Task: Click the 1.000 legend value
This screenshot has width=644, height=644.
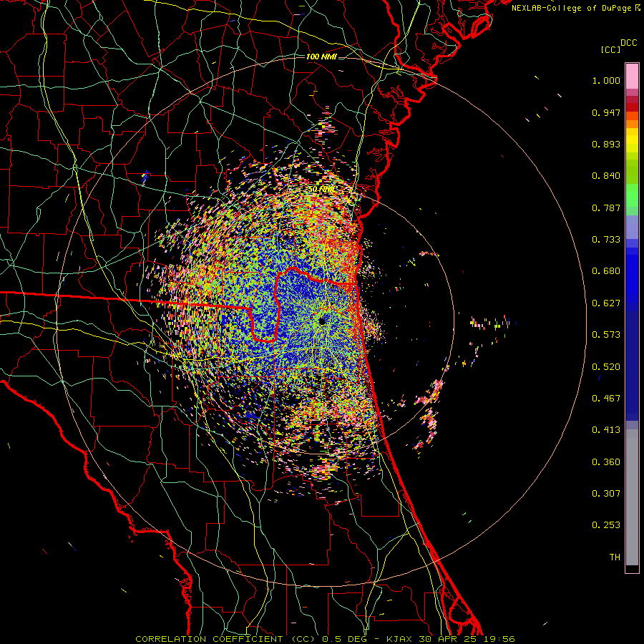Action: click(606, 80)
